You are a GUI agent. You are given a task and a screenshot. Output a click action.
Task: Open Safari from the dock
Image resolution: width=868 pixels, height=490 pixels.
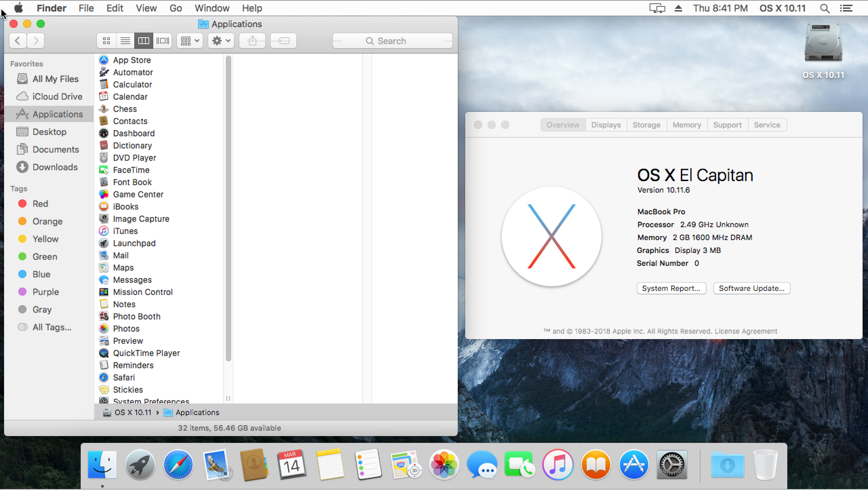coord(178,465)
